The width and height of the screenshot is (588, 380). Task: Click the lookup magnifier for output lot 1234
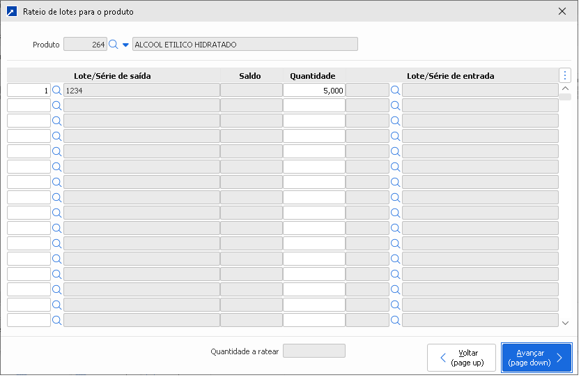click(57, 90)
